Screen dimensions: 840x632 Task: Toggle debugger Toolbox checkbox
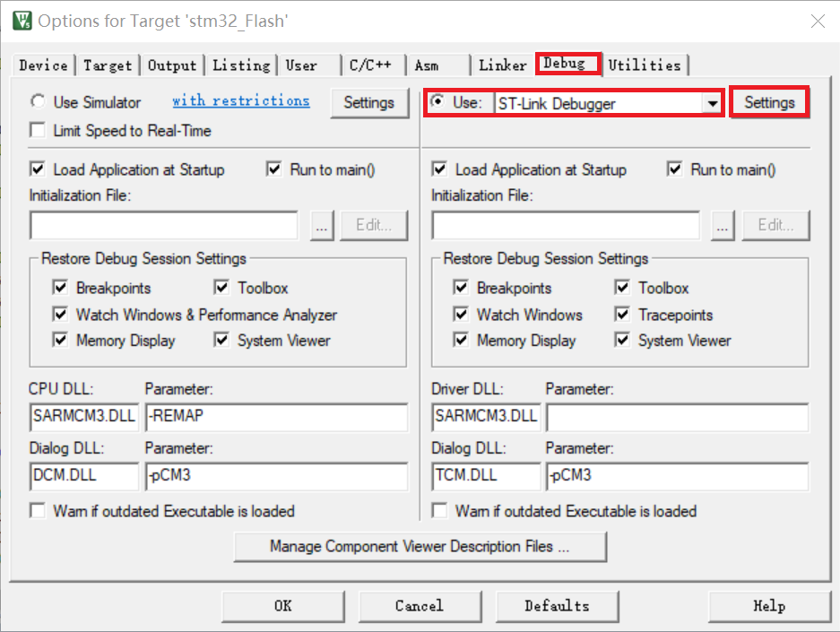click(622, 287)
